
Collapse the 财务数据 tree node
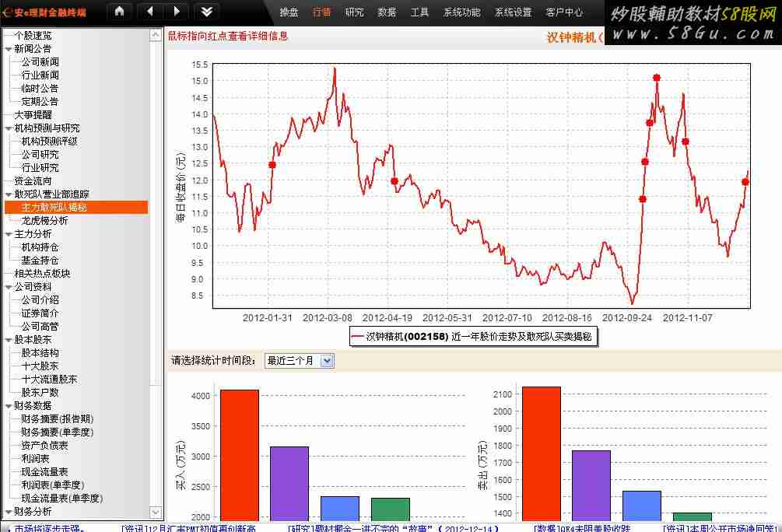coord(9,406)
